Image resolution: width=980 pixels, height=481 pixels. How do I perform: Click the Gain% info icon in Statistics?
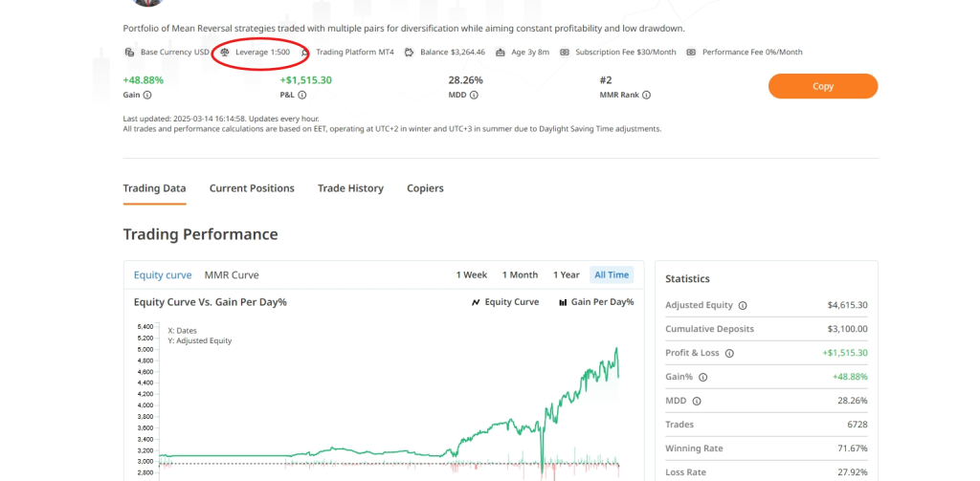click(704, 377)
